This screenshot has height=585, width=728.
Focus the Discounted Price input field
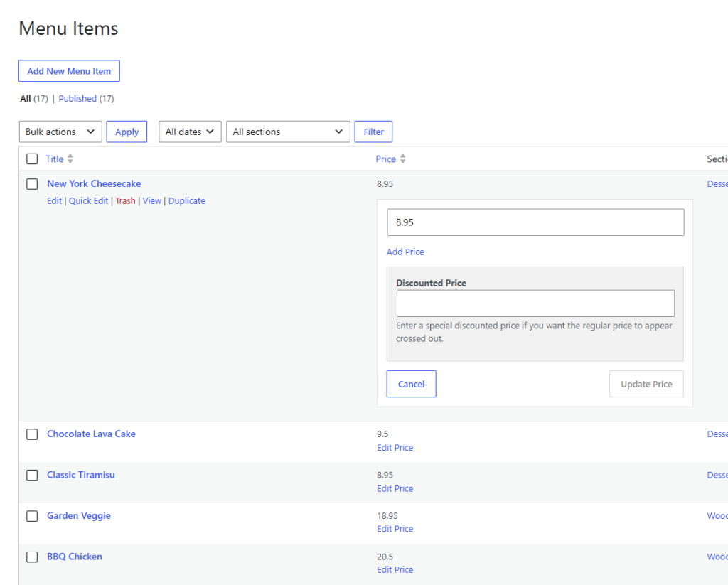coord(535,304)
